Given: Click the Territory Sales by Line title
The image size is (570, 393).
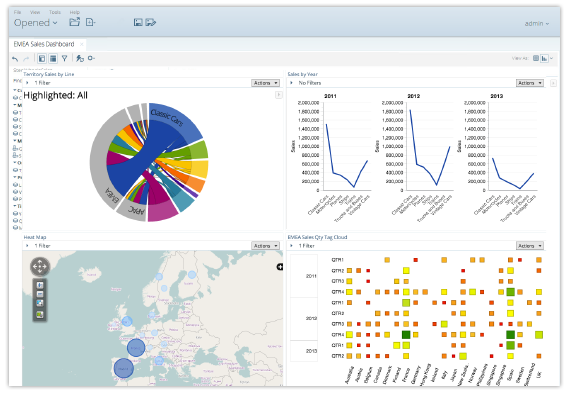Looking at the screenshot, I should tap(49, 74).
